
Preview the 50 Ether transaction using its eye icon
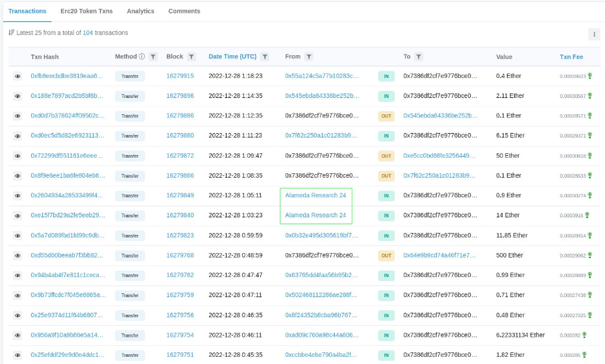[x=18, y=156]
